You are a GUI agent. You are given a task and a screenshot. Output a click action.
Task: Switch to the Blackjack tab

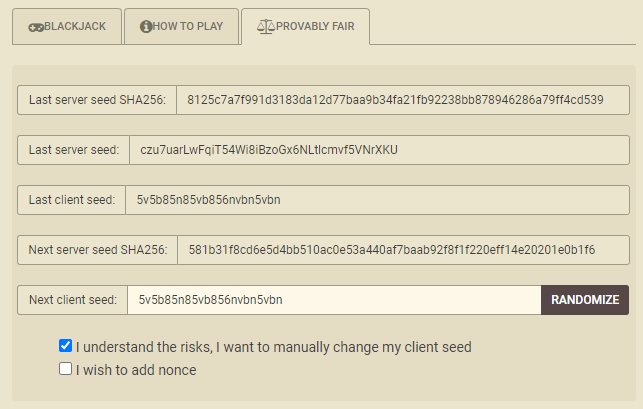66,26
